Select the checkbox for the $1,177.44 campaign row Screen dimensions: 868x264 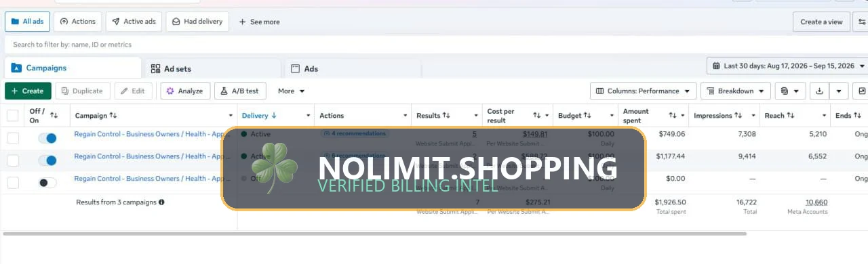13,160
